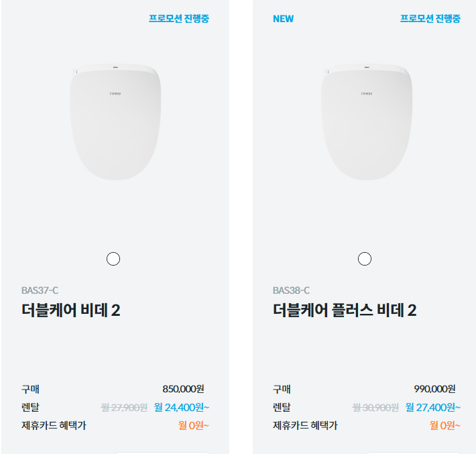476x454 pixels.
Task: Click the struck-through 월 27,900원 price
Action: pos(124,407)
